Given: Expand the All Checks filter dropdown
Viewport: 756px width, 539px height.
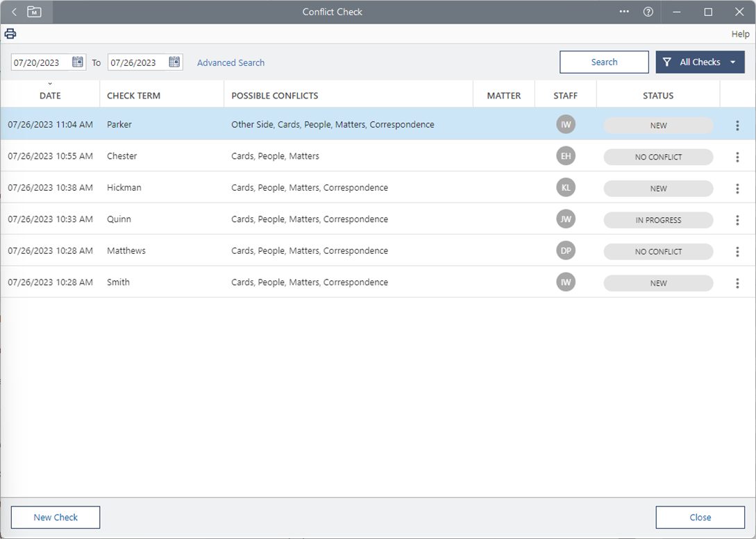Looking at the screenshot, I should pos(700,62).
